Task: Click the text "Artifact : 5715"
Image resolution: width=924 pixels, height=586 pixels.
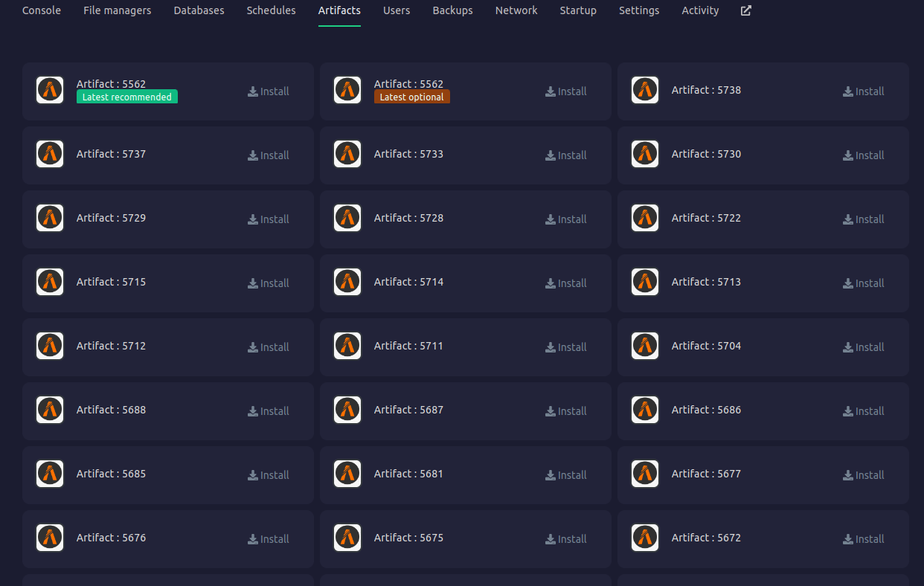Action: (111, 282)
